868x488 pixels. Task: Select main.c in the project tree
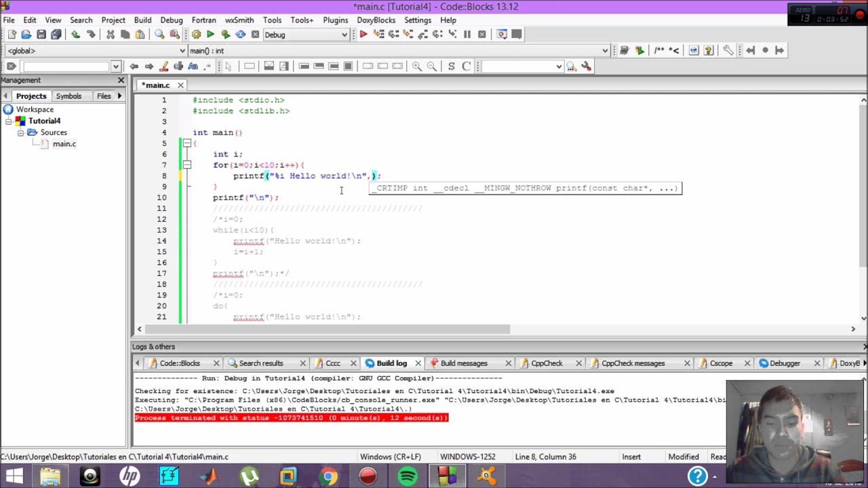(x=64, y=144)
